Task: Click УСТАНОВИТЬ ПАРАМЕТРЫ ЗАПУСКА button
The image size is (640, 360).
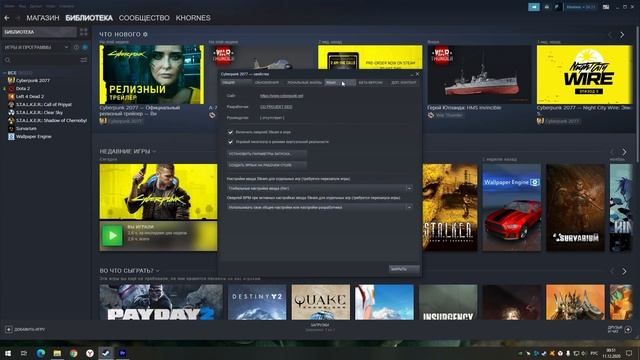Action: pos(267,154)
